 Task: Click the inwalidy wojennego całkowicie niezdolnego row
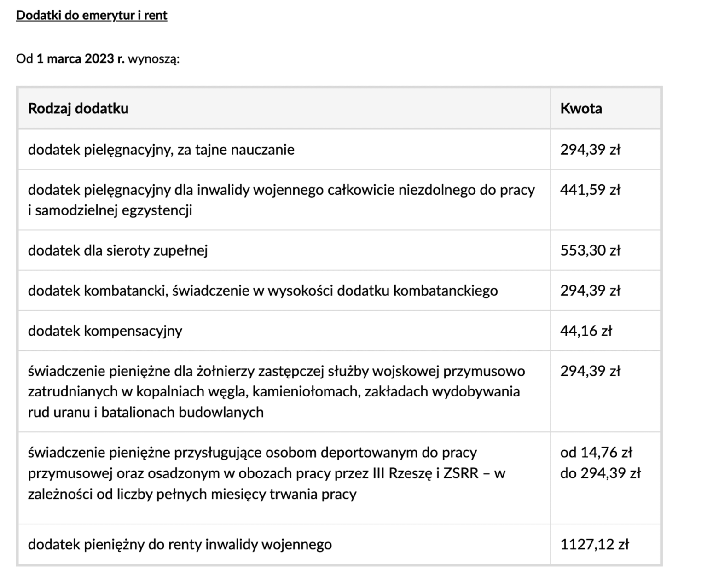[281, 200]
